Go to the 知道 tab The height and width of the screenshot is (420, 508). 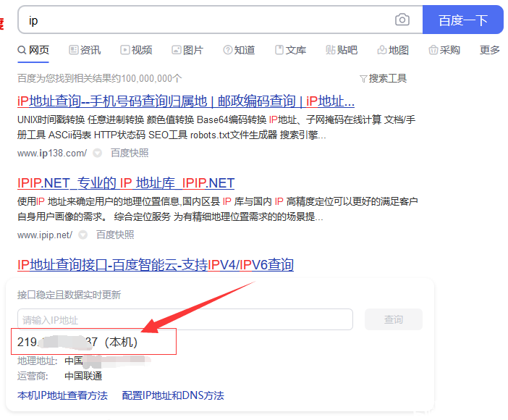[x=239, y=50]
